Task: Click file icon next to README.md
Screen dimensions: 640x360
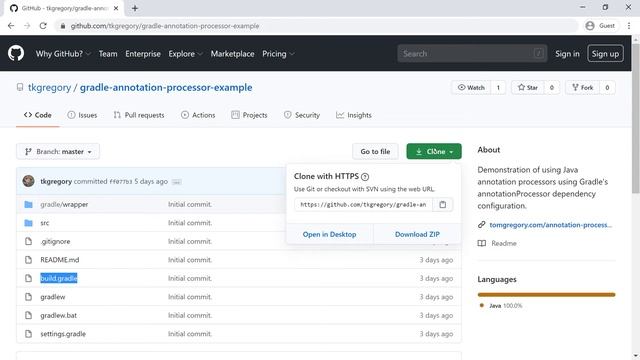Action: click(x=28, y=260)
